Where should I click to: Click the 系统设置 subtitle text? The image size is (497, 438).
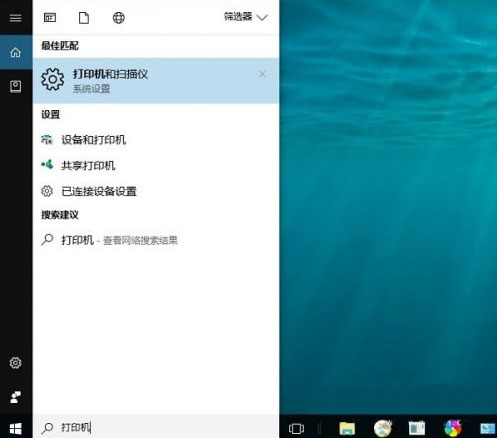pyautogui.click(x=91, y=89)
